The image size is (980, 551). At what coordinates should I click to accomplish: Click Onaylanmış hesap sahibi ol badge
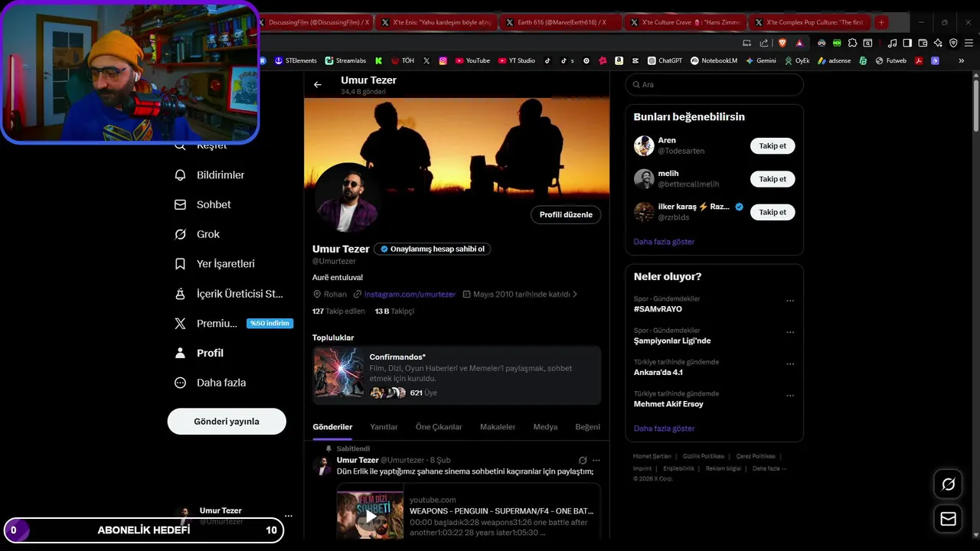click(432, 249)
